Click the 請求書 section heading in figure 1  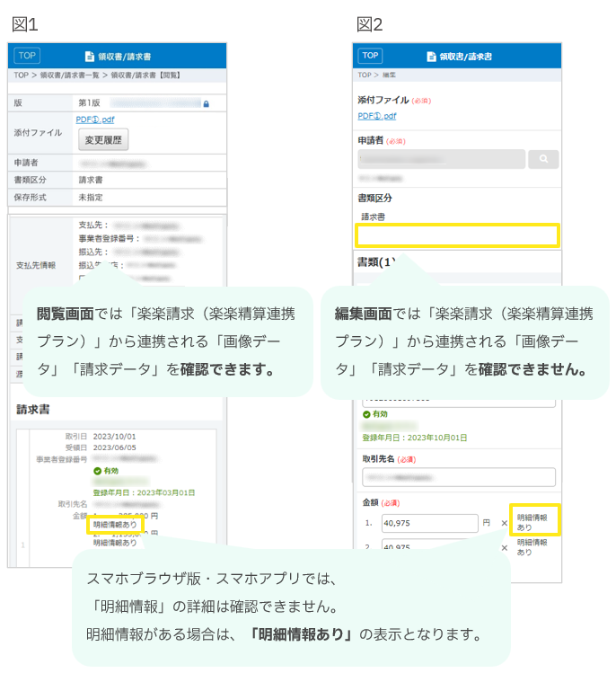pos(33,410)
